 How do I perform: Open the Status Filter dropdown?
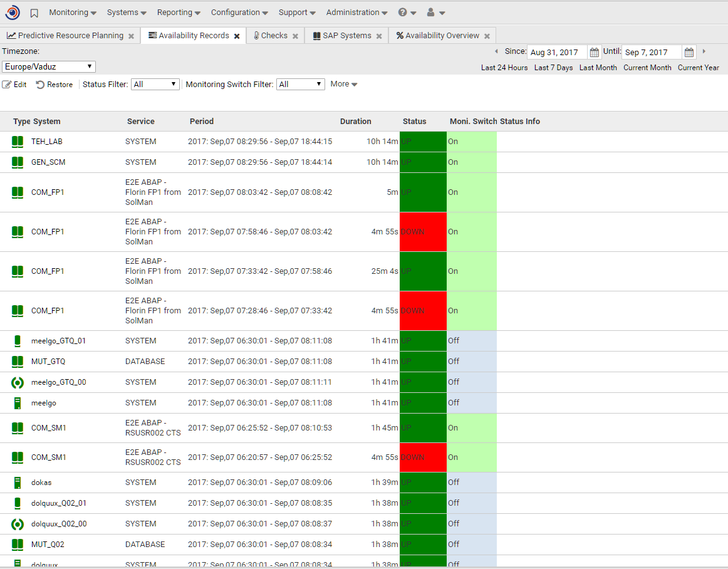155,84
